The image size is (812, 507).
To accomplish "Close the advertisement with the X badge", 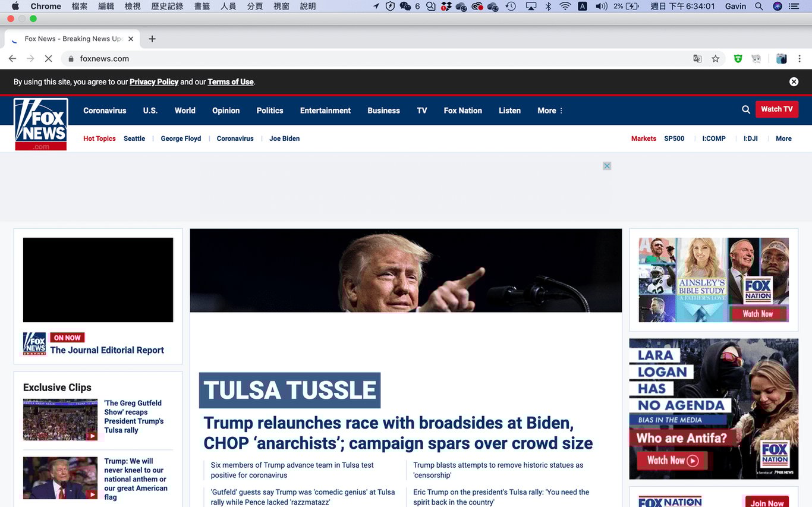I will coord(607,166).
